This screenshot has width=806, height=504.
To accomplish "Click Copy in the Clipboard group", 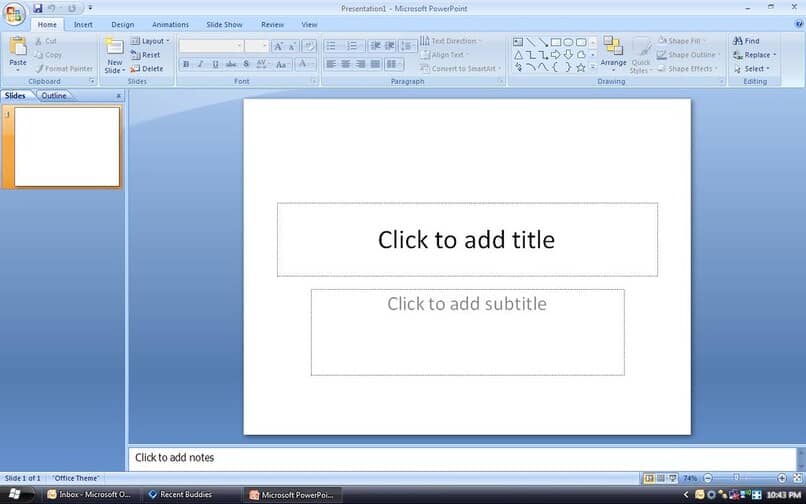I will pos(48,55).
